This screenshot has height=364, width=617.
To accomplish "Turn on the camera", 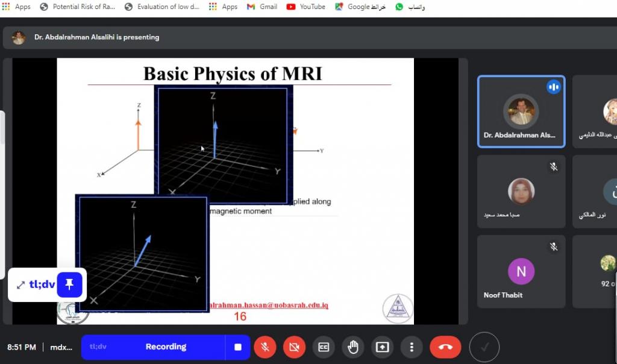I will click(294, 347).
